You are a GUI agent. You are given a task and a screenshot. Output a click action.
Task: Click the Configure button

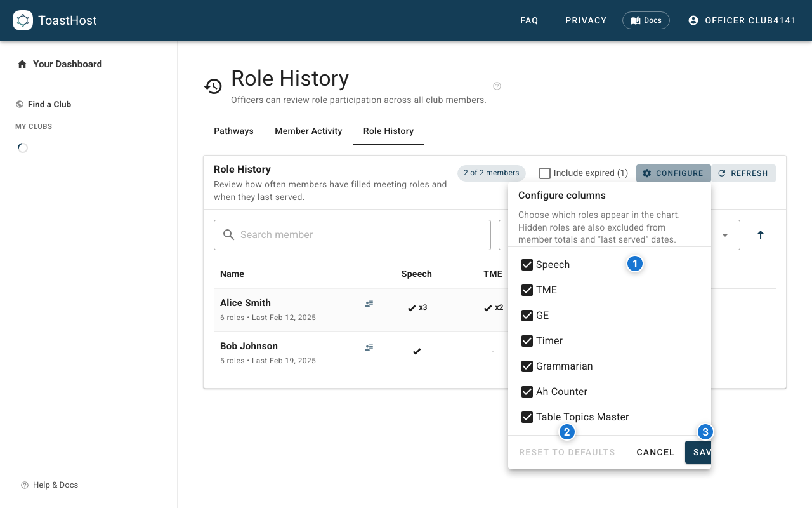674,173
